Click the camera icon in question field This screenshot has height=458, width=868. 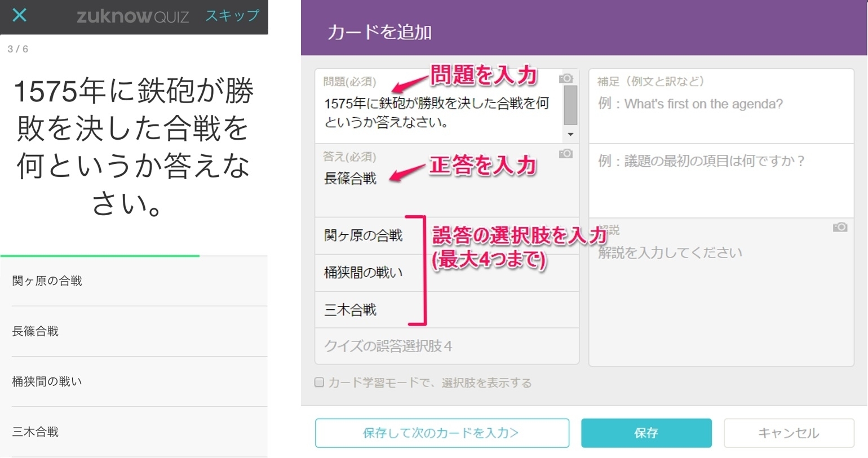pos(566,78)
